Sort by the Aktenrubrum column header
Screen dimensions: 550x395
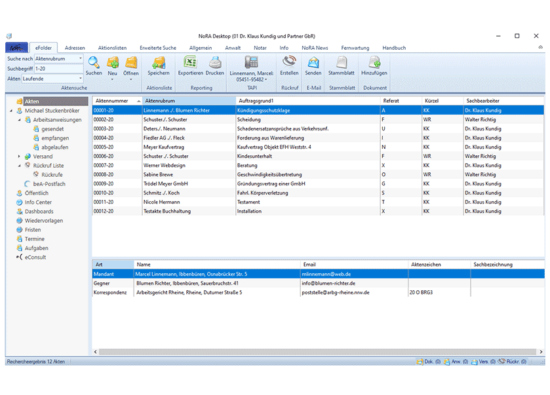tap(189, 101)
